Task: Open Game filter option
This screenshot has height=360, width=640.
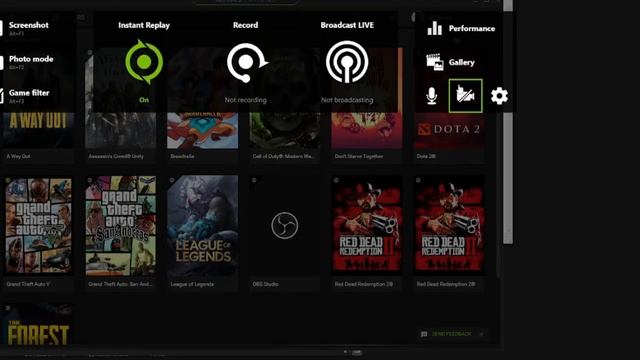Action: click(x=29, y=96)
